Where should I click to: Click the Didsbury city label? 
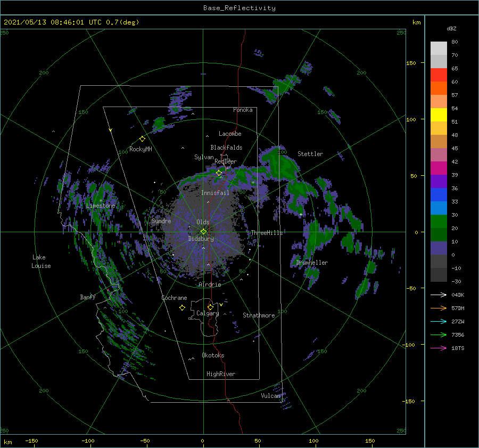tap(201, 239)
